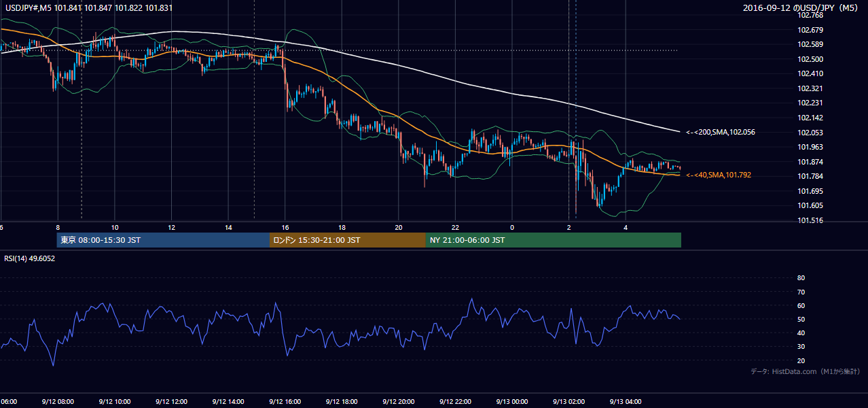Click the 102.500 price axis label
Screen dimensions: 868x408
coord(810,59)
